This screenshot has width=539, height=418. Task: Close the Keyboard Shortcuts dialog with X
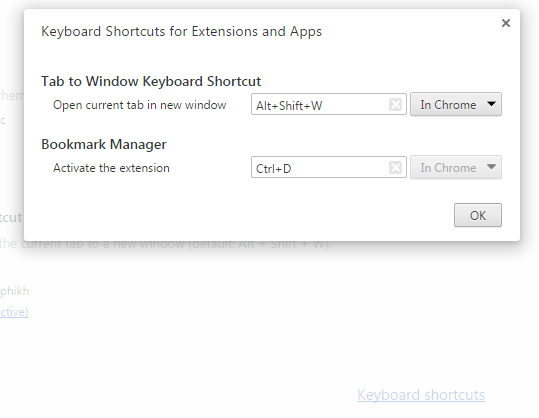click(x=506, y=23)
